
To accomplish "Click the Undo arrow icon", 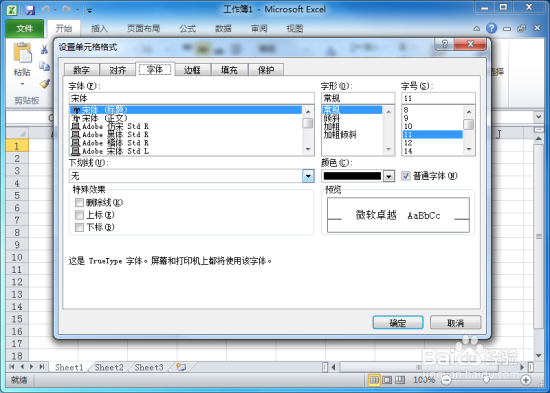I will click(x=45, y=10).
